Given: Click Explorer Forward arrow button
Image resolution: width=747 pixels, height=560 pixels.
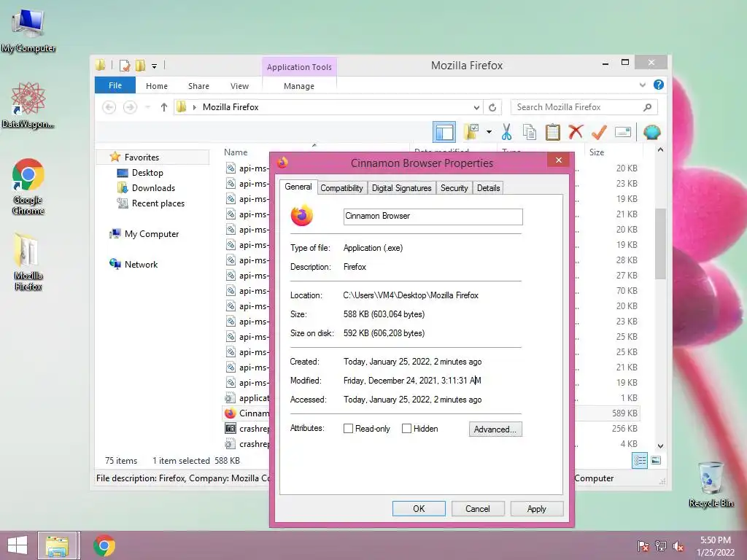Looking at the screenshot, I should pos(130,107).
